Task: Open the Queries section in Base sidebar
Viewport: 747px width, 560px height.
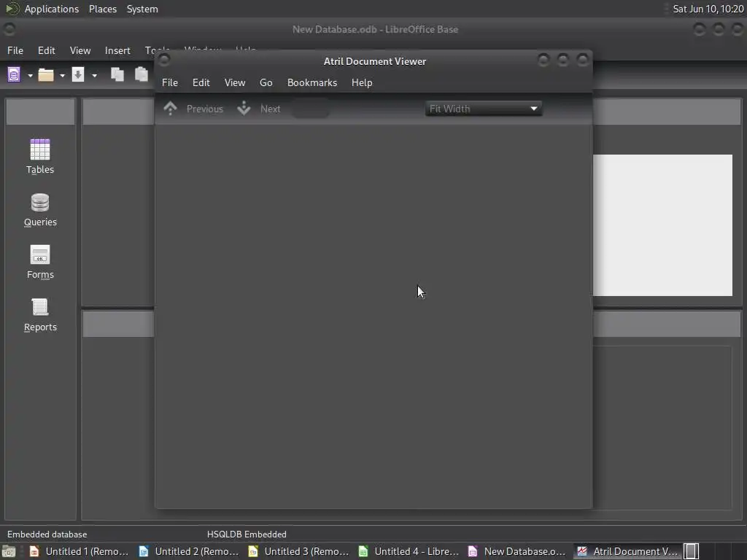Action: [40, 209]
